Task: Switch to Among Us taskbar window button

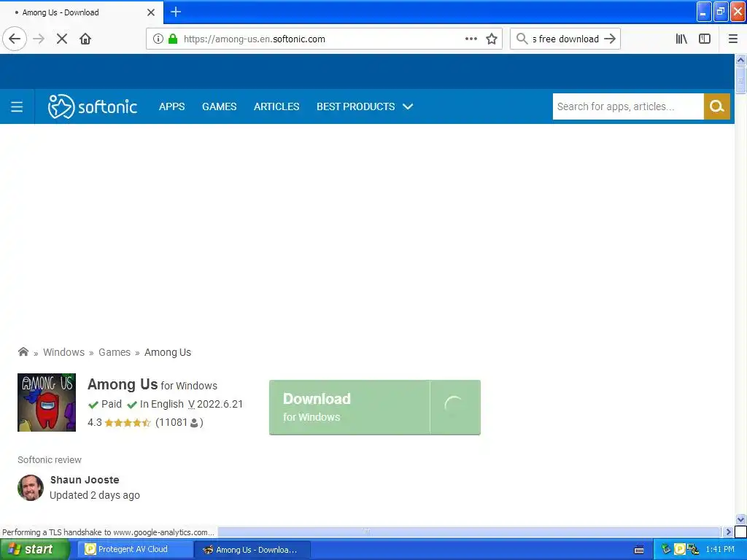Action: coord(252,550)
